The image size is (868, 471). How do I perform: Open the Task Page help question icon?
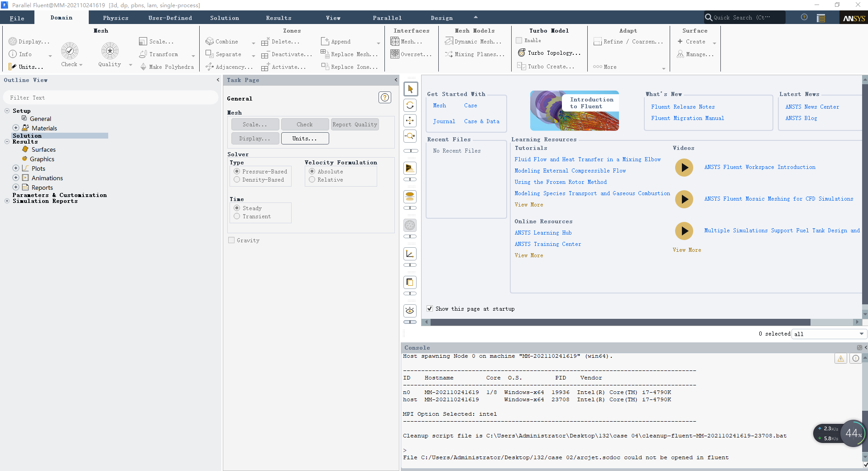tap(385, 97)
